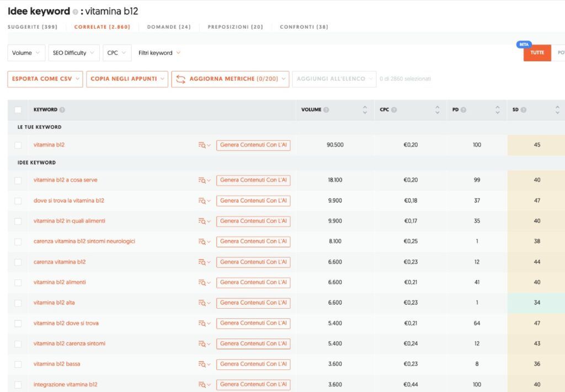Image resolution: width=565 pixels, height=392 pixels.
Task: Open search-results icon for vitamina b12 in quali alimenti
Action: tap(204, 221)
